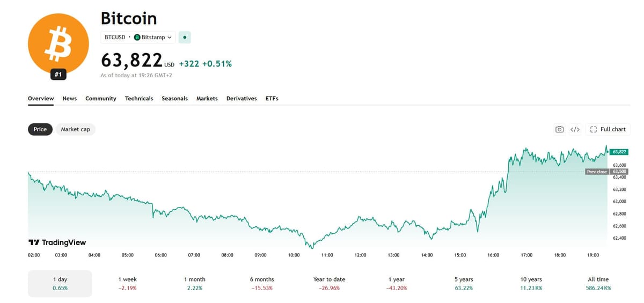Click the camera snapshot icon

coord(559,129)
